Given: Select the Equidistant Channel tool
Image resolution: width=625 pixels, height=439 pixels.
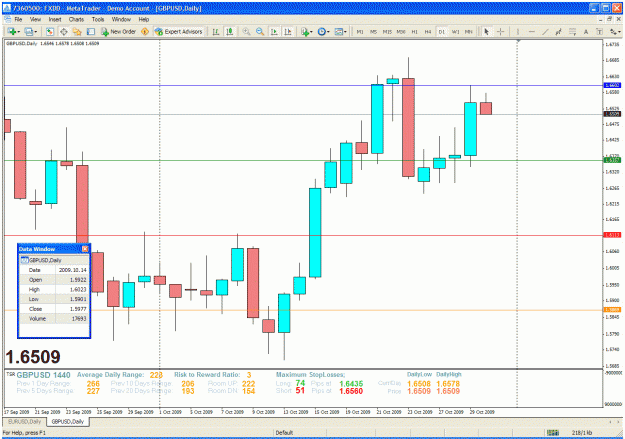Looking at the screenshot, I should (558, 31).
